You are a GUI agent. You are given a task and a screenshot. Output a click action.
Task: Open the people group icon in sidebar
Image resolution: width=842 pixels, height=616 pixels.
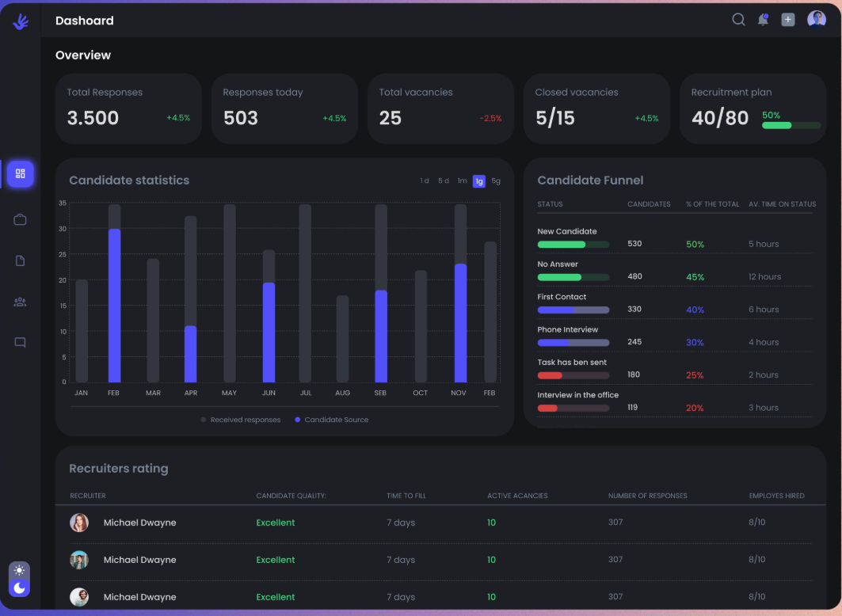coord(20,302)
